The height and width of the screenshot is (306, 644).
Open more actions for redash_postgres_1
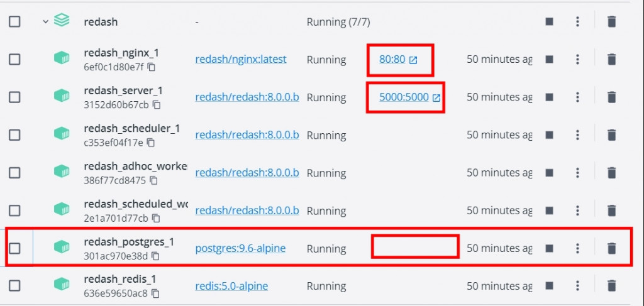coord(577,248)
